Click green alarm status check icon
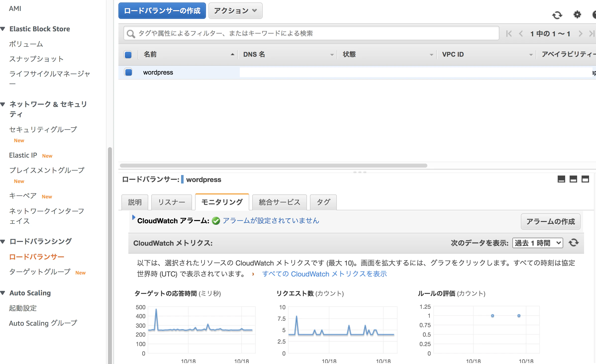Viewport: 596px width, 364px height. click(x=216, y=221)
